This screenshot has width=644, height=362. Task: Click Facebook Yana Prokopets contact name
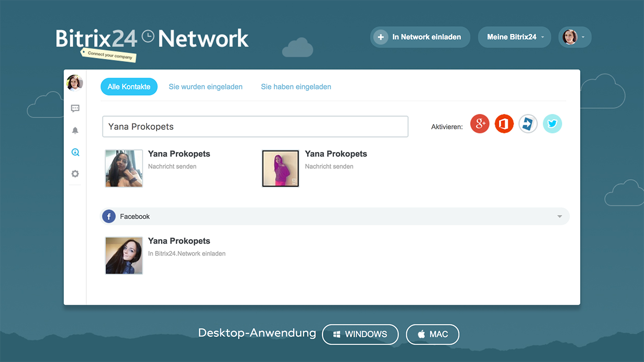pos(179,241)
